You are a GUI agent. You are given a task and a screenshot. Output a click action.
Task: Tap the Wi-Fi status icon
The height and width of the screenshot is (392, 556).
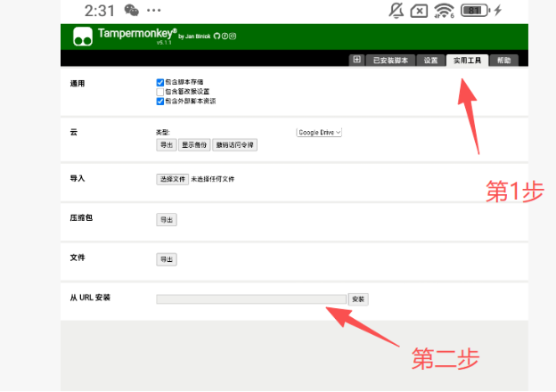point(444,11)
